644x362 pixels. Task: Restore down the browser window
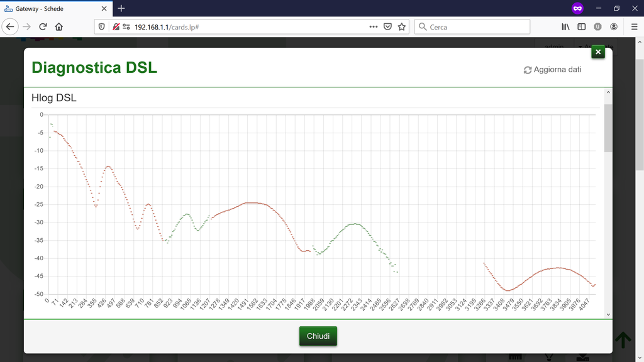click(x=616, y=8)
